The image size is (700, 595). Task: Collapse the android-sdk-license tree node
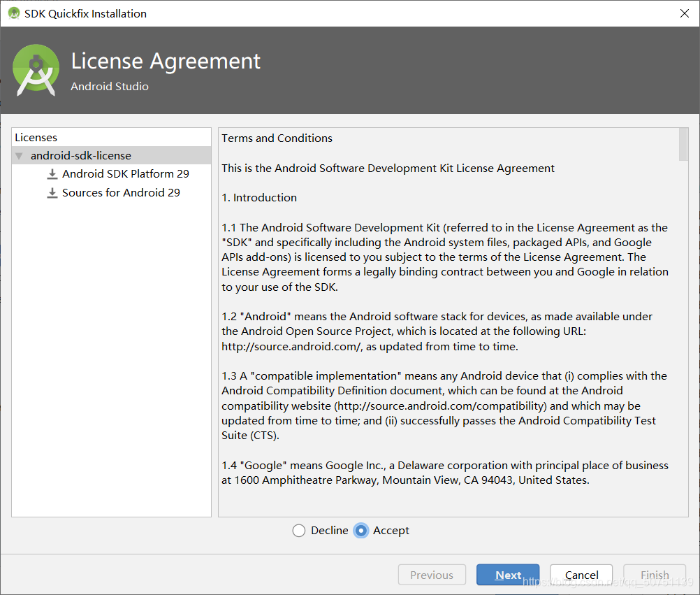tap(19, 156)
